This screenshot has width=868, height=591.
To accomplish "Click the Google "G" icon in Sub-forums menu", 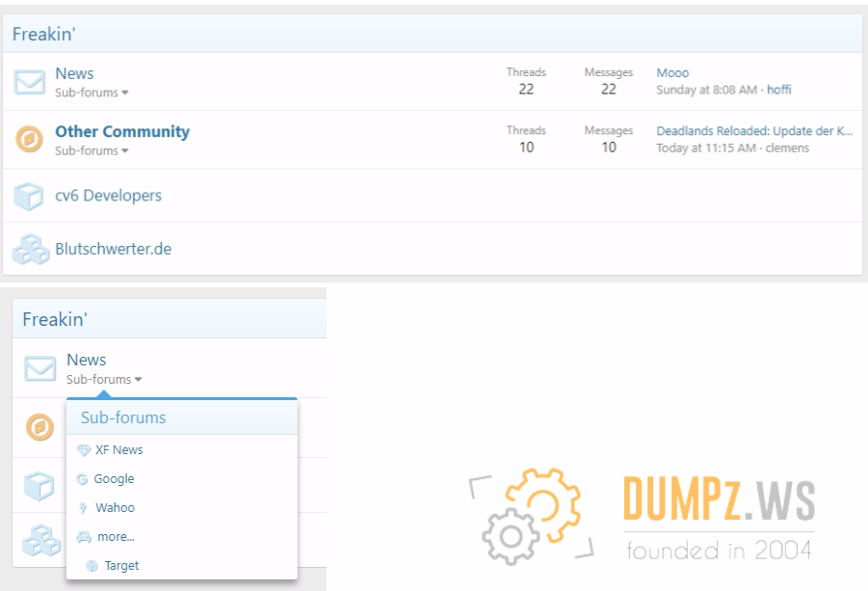I will pos(83,479).
